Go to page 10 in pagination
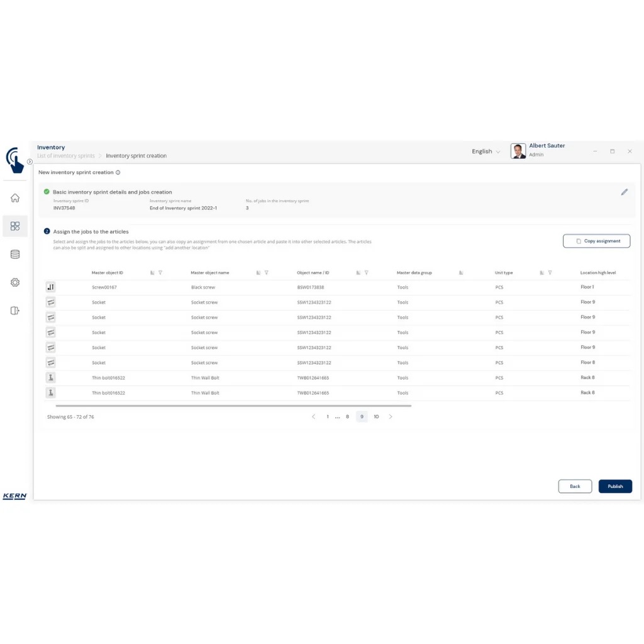This screenshot has width=644, height=644. (376, 417)
